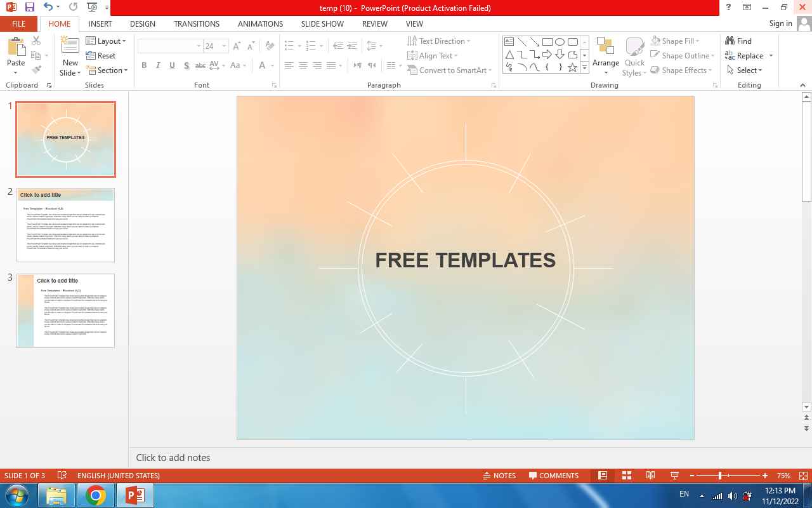Open the Shape Fill dropdown
Screen dimensions: 812x508
click(x=675, y=41)
